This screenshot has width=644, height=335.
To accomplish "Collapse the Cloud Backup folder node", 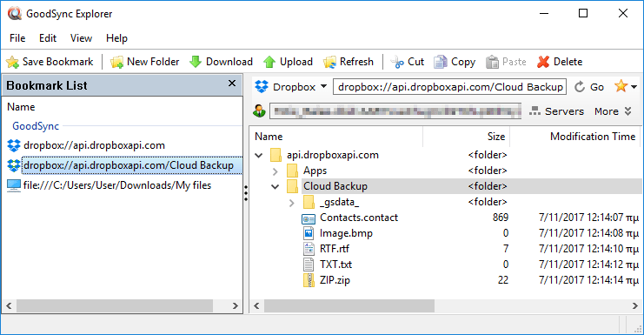I will click(x=276, y=186).
